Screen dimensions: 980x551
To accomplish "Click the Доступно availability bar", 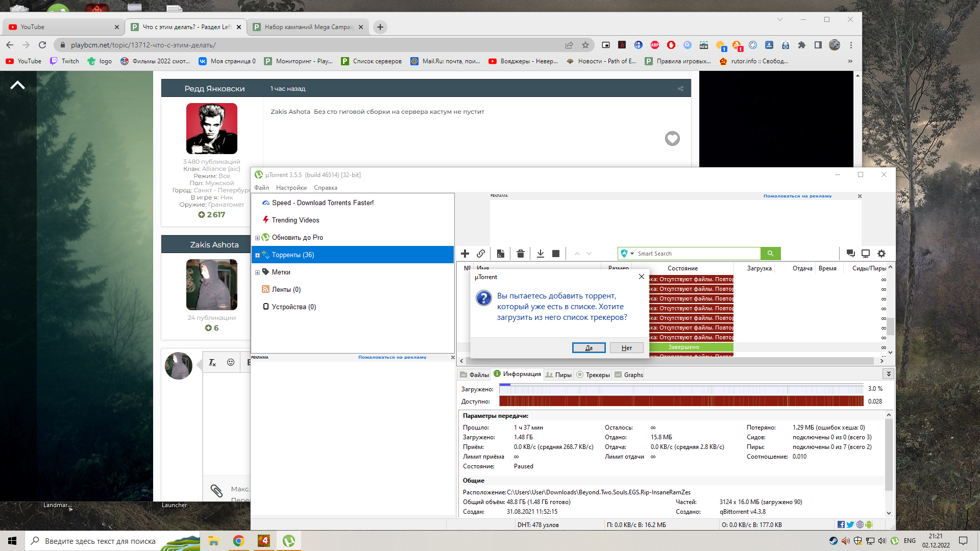I will (x=681, y=402).
